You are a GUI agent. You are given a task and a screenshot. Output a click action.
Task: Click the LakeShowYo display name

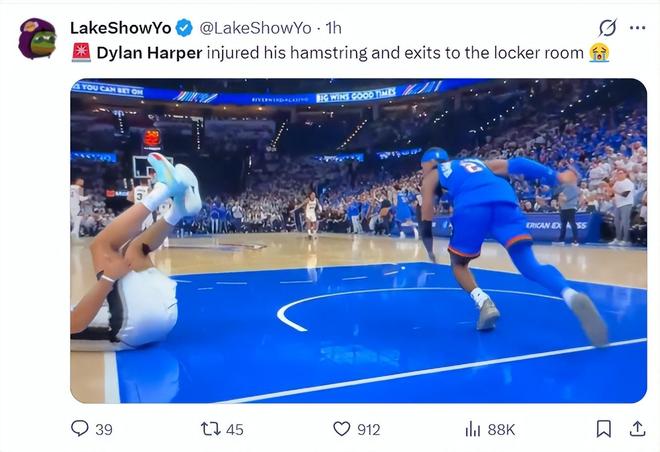point(121,28)
